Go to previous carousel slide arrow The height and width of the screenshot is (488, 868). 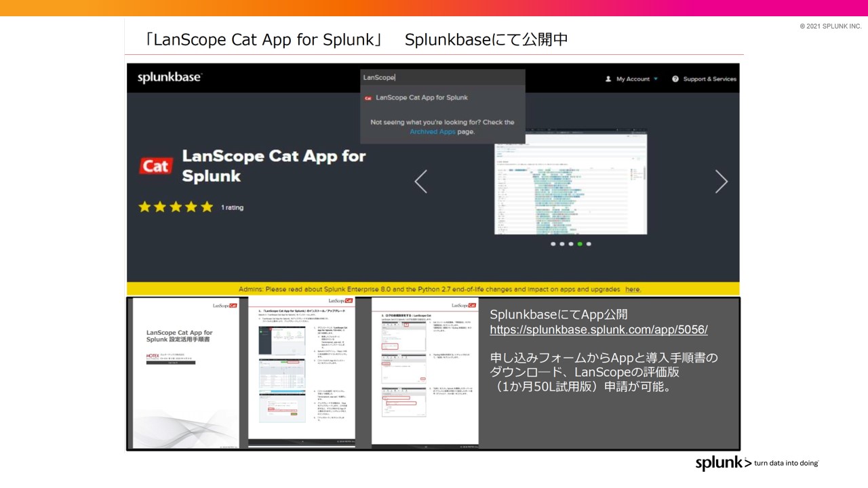(x=420, y=182)
